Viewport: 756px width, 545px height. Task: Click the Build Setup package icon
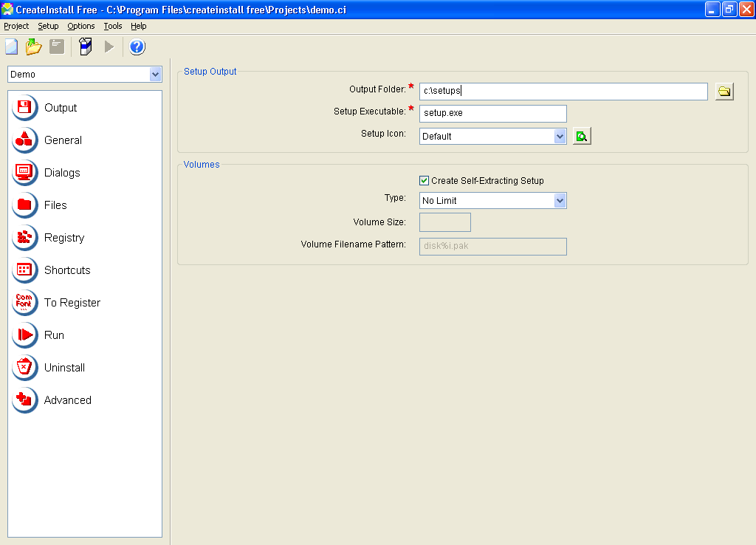coord(86,47)
